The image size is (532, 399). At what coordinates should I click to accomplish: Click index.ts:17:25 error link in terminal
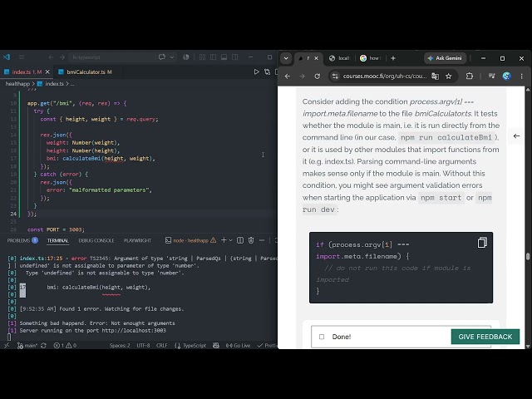[41, 259]
